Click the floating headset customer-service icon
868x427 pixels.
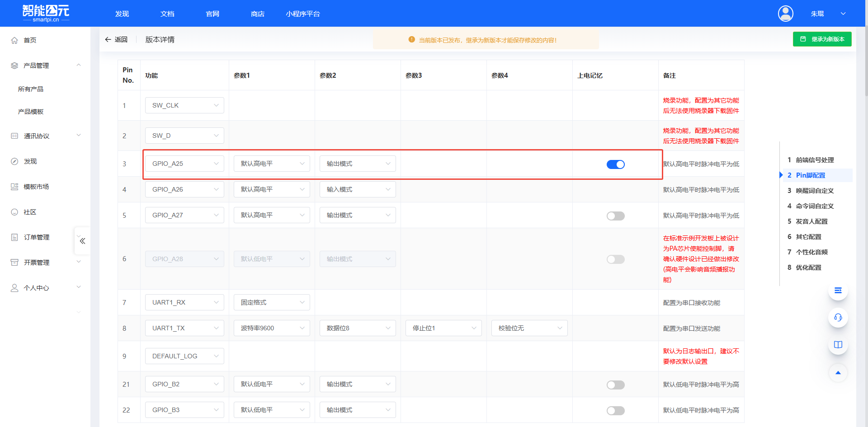pos(838,318)
